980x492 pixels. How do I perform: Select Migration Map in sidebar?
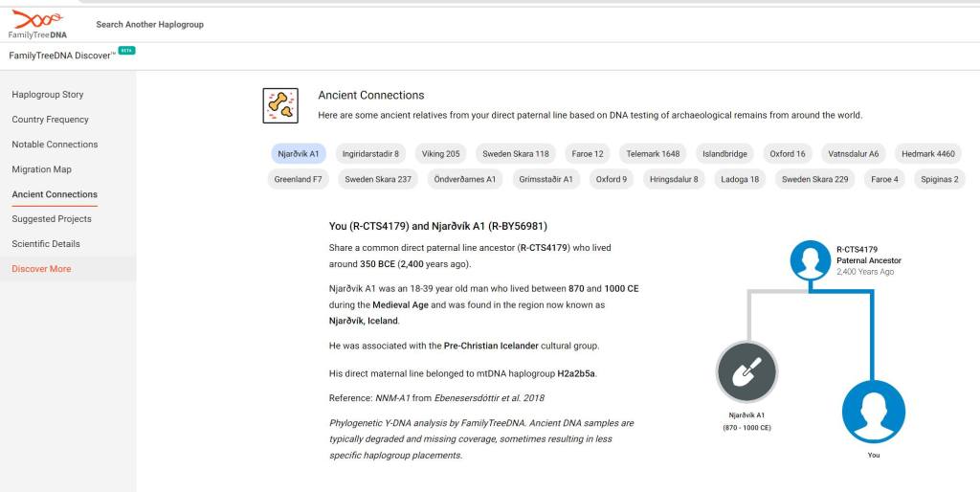coord(41,169)
